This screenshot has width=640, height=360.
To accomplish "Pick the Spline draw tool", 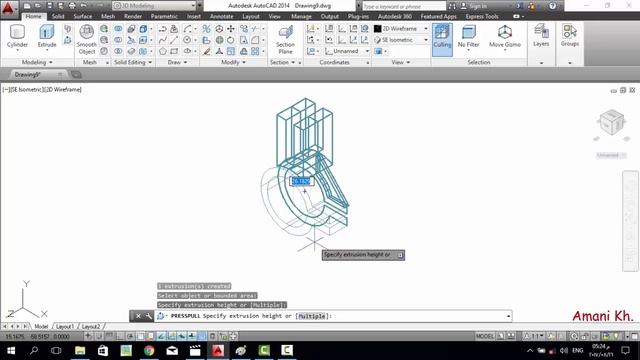I will pyautogui.click(x=162, y=40).
